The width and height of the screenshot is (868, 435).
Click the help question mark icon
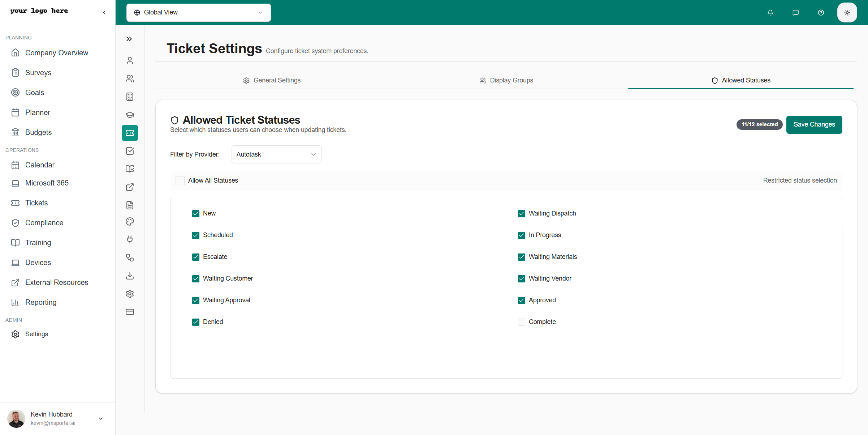pyautogui.click(x=821, y=13)
